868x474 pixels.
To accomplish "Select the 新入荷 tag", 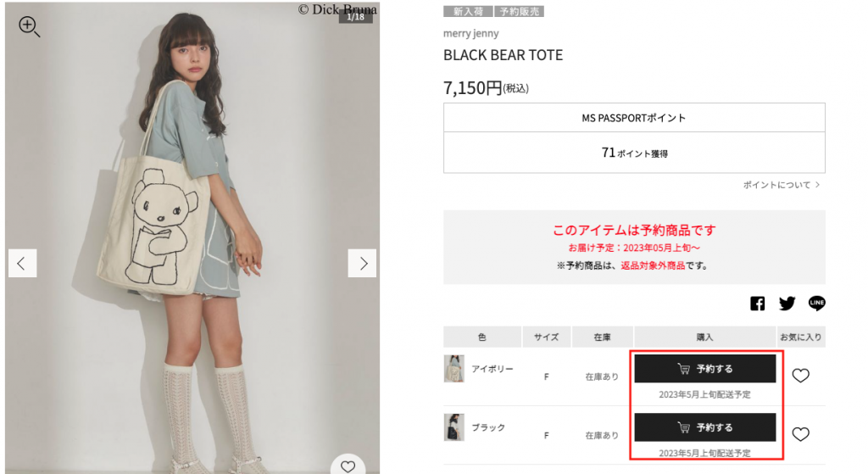I will pos(468,12).
